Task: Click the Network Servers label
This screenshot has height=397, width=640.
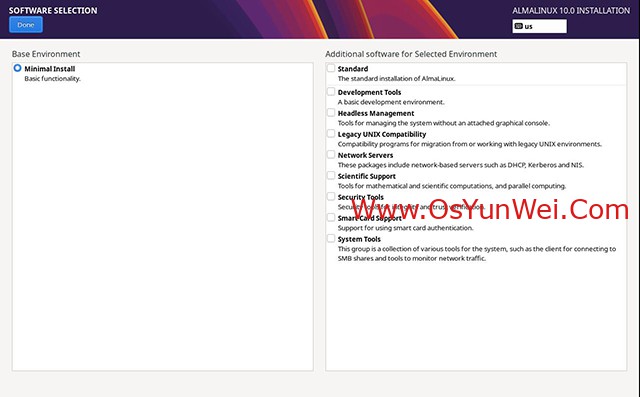Action: click(x=365, y=155)
